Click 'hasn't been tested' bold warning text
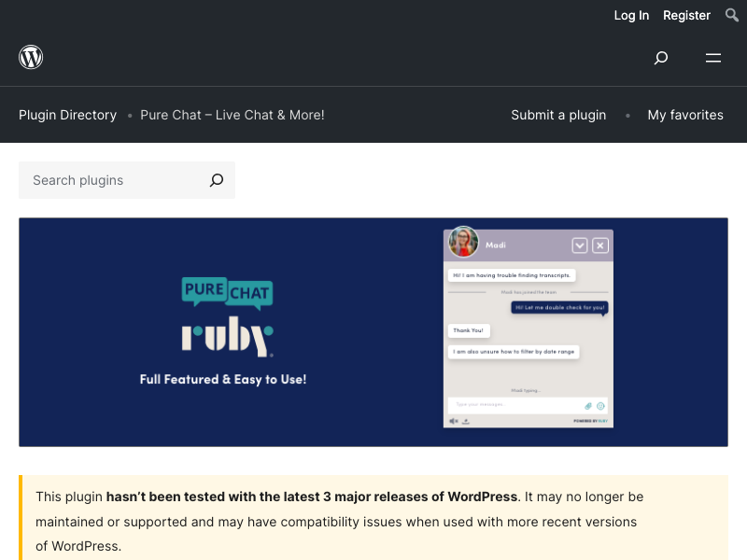 coord(312,497)
